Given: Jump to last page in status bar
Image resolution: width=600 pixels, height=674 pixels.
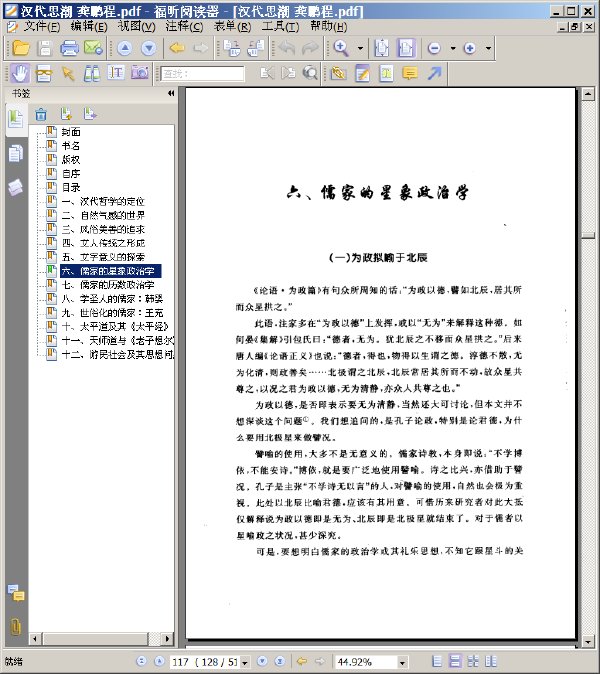Looking at the screenshot, I should tap(280, 661).
